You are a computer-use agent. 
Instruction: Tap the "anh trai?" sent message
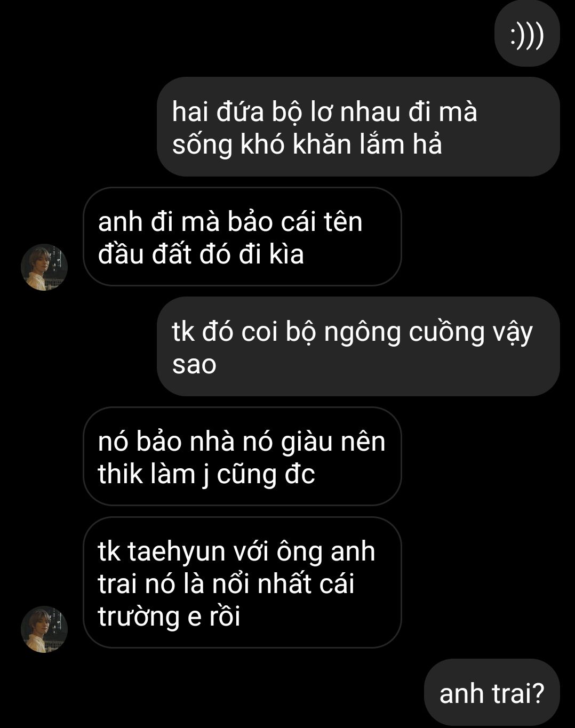[x=492, y=693]
